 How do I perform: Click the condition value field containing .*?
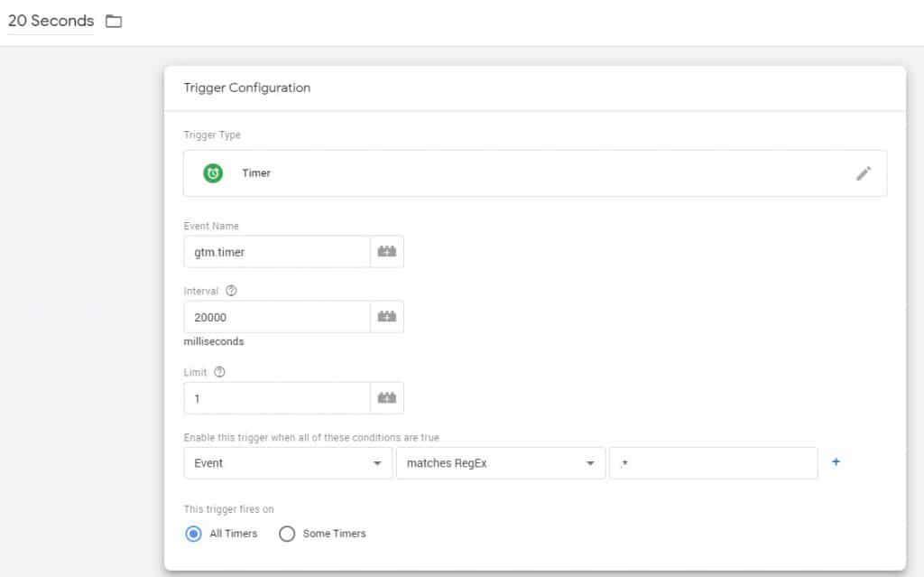[714, 463]
